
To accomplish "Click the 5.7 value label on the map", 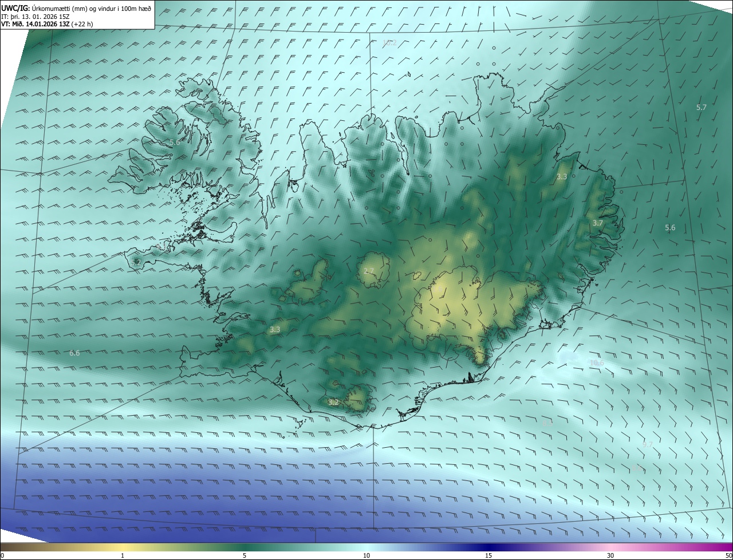I will [702, 108].
